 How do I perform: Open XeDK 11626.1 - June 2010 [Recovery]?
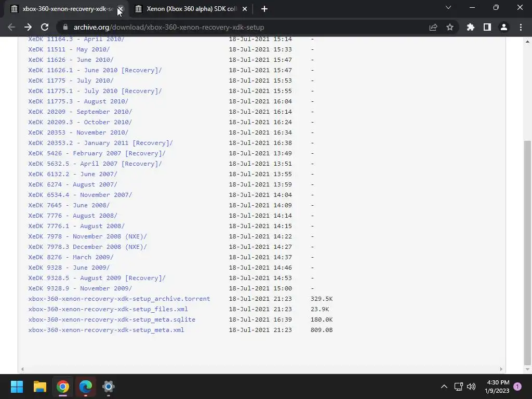pos(95,70)
